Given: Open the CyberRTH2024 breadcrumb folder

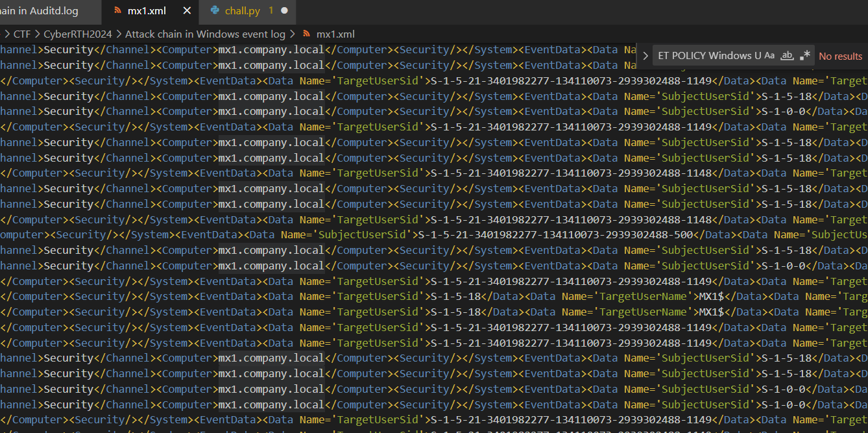Looking at the screenshot, I should pyautogui.click(x=78, y=34).
